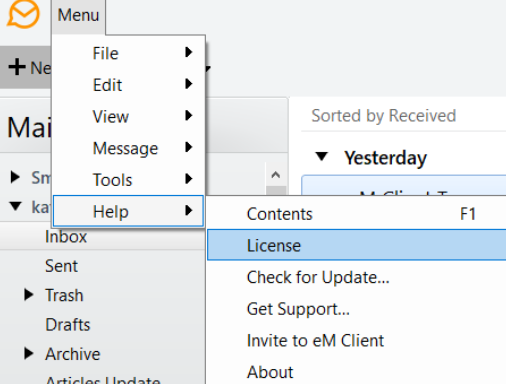The width and height of the screenshot is (506, 384).
Task: Click the eM Client orange envelope logo
Action: click(x=23, y=14)
